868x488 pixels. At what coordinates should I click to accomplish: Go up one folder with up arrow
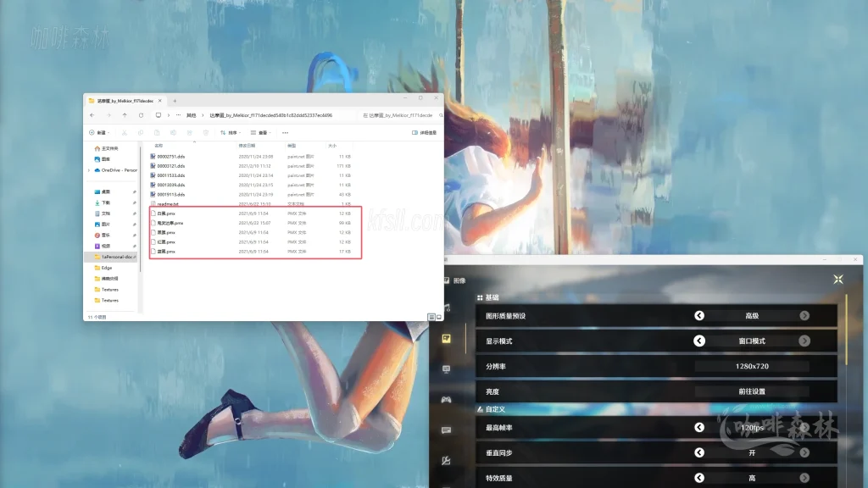pyautogui.click(x=125, y=114)
